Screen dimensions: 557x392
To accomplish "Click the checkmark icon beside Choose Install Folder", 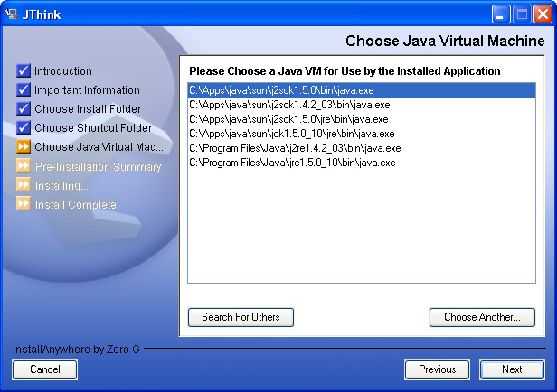I will point(24,108).
